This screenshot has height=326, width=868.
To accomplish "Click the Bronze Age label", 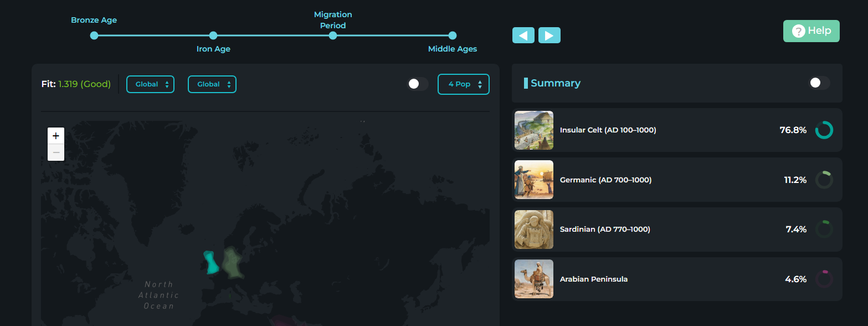I will point(94,21).
